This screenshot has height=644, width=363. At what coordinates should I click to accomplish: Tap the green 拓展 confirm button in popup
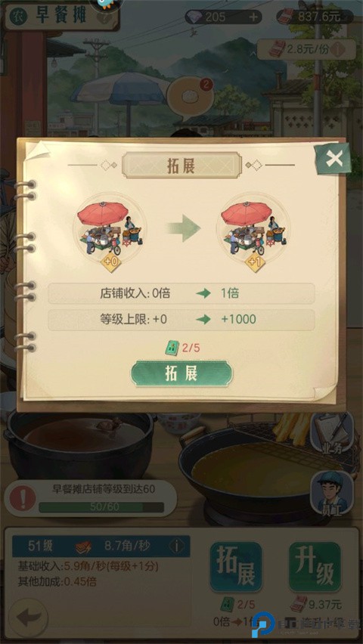[181, 373]
